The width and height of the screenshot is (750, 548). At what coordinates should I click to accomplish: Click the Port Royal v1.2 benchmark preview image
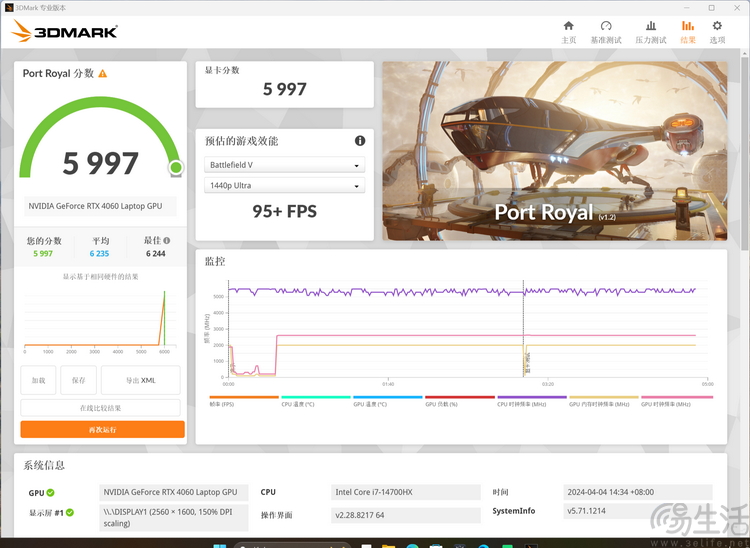click(x=555, y=151)
